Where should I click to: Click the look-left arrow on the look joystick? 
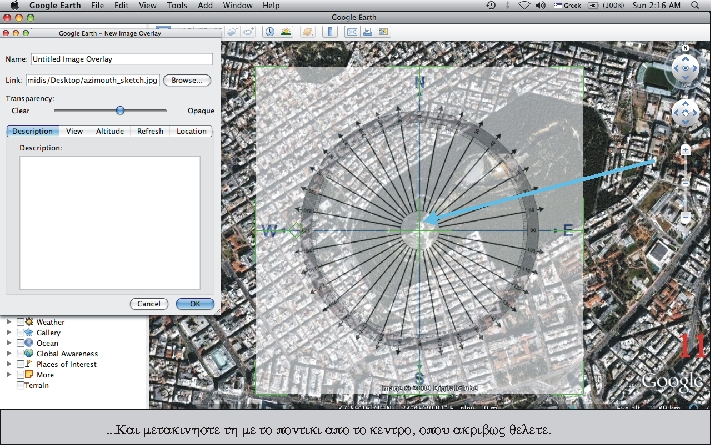click(x=676, y=68)
